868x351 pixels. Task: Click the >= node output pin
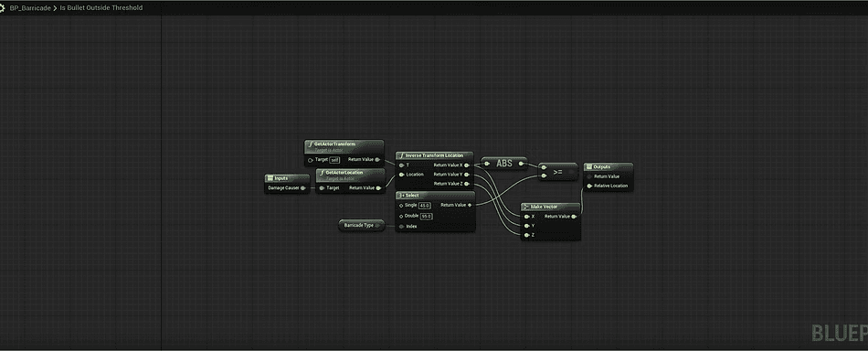point(571,172)
